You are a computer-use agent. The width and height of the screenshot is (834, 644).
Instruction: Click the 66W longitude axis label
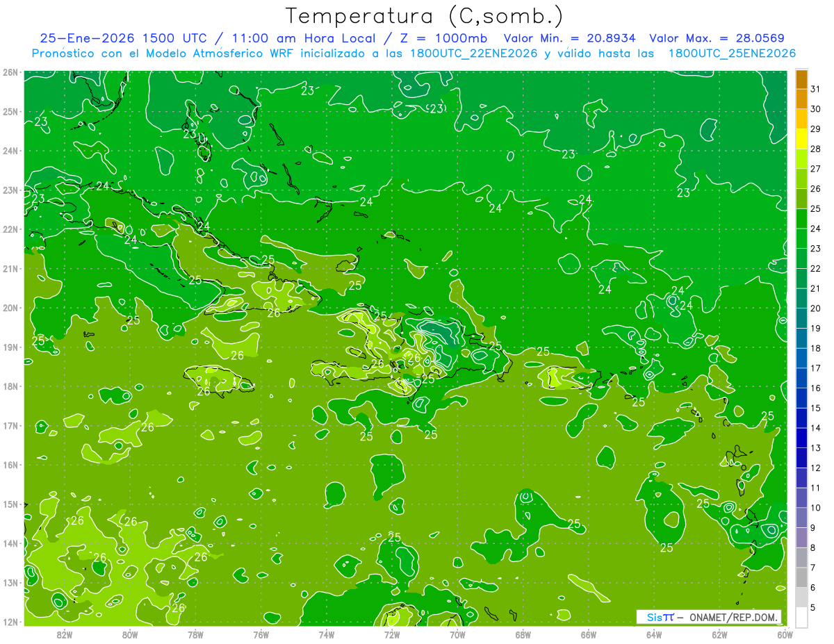pyautogui.click(x=589, y=634)
